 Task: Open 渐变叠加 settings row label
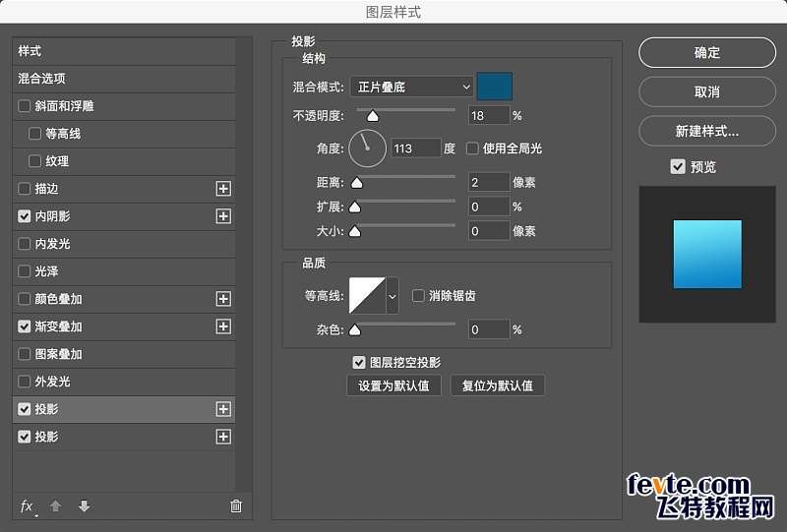(x=58, y=326)
